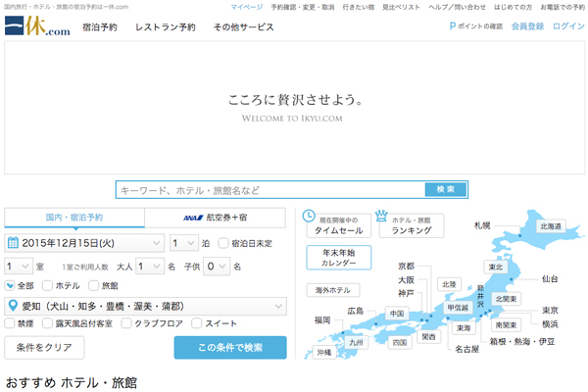Click ヘルプ/問い合わせ link

(457, 7)
